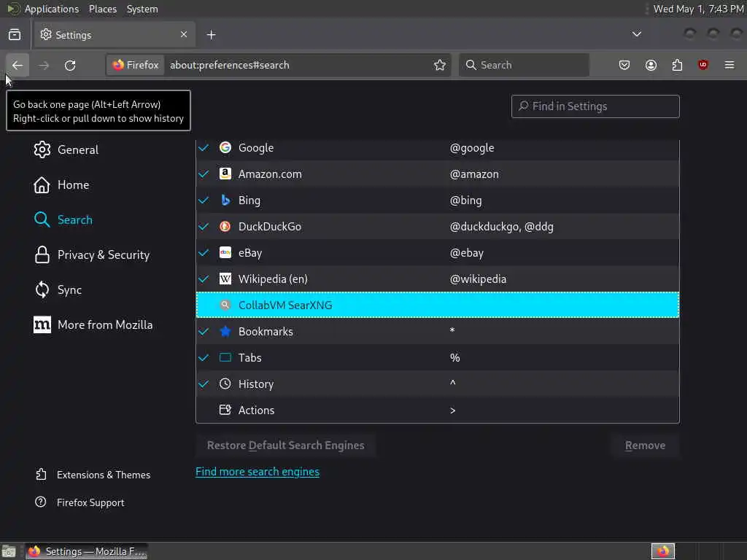Open the uBlock Origin extension icon
This screenshot has height=560, width=747.
click(703, 65)
